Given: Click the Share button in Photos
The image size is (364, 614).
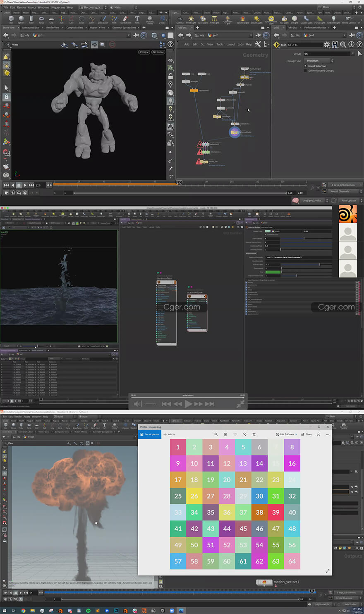Looking at the screenshot, I should click(307, 434).
